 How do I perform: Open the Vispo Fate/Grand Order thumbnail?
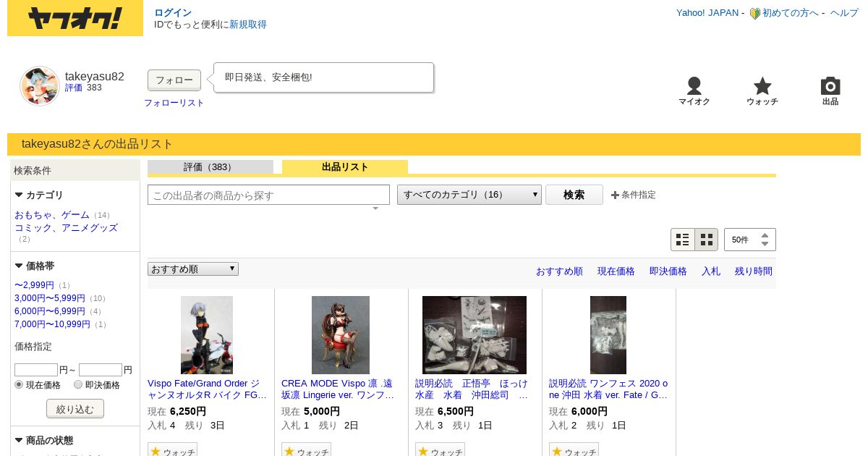(207, 335)
